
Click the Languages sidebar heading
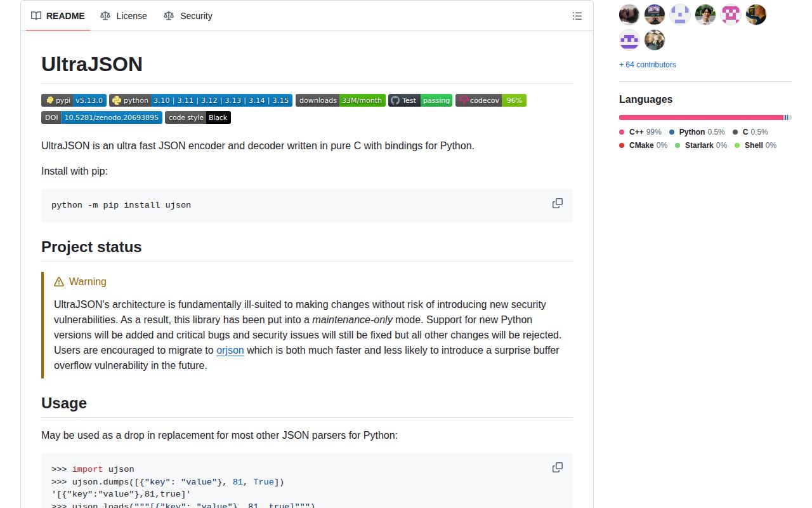646,100
